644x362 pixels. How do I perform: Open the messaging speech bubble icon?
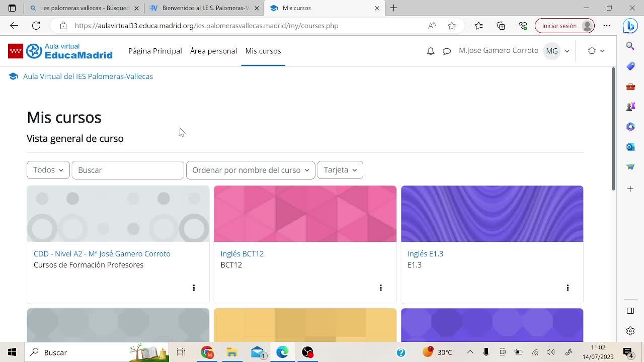[x=447, y=51]
